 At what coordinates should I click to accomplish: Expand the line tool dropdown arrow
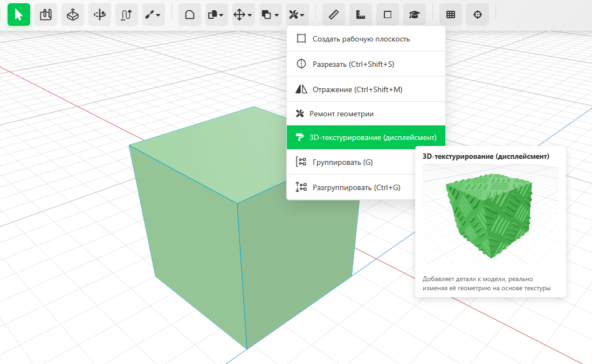click(x=158, y=16)
